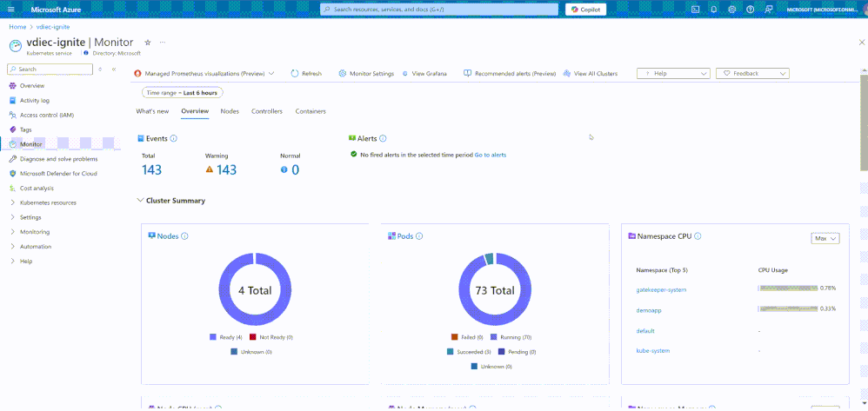
Task: Focus the global search resources box
Action: point(439,10)
